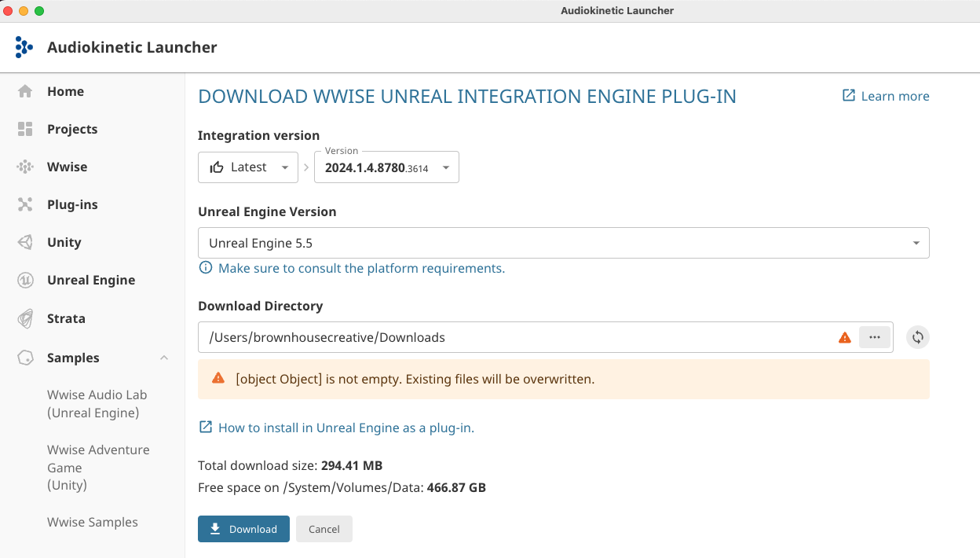This screenshot has height=558, width=980.
Task: Click the Plug-ins node icon
Action: tap(25, 204)
